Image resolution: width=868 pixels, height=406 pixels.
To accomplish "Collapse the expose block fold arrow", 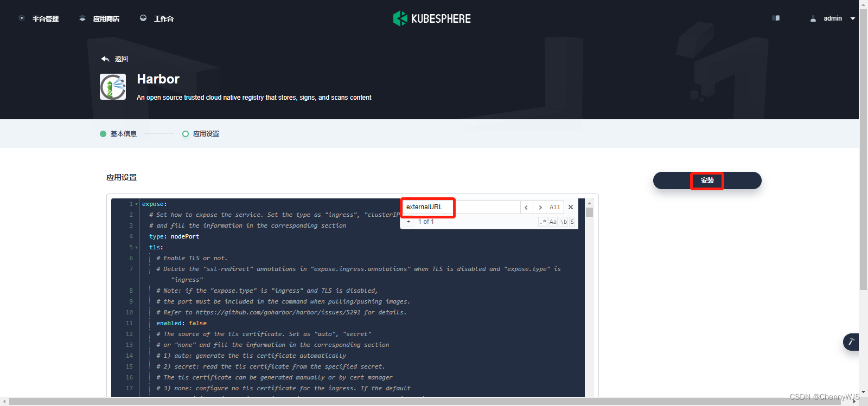I will click(x=136, y=204).
